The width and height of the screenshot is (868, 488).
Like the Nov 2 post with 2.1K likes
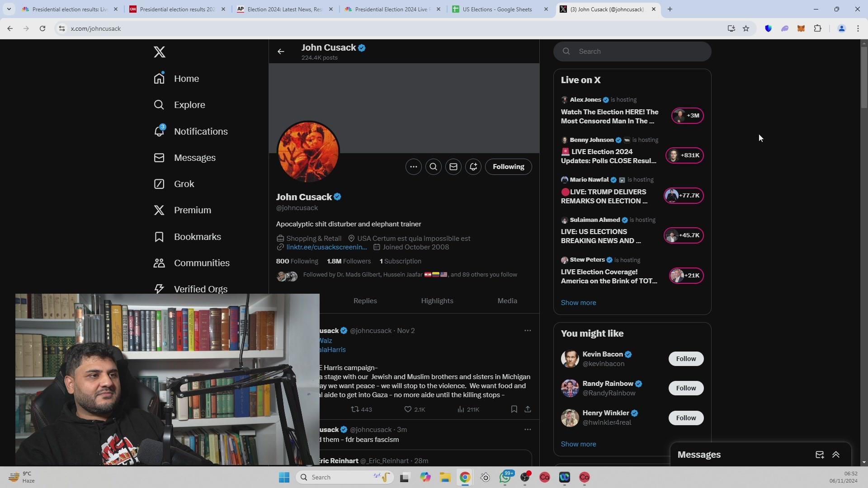coord(415,409)
